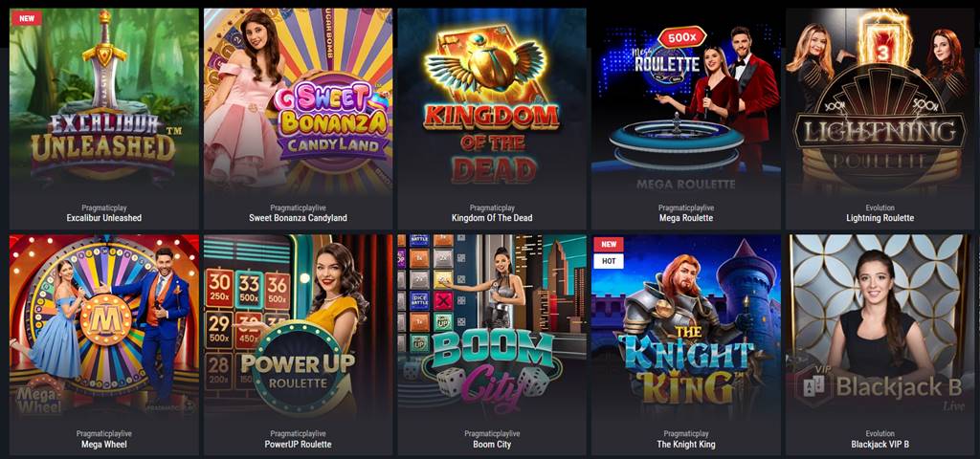Click the Lightning Roulette title text
This screenshot has width=980, height=459.
(880, 218)
